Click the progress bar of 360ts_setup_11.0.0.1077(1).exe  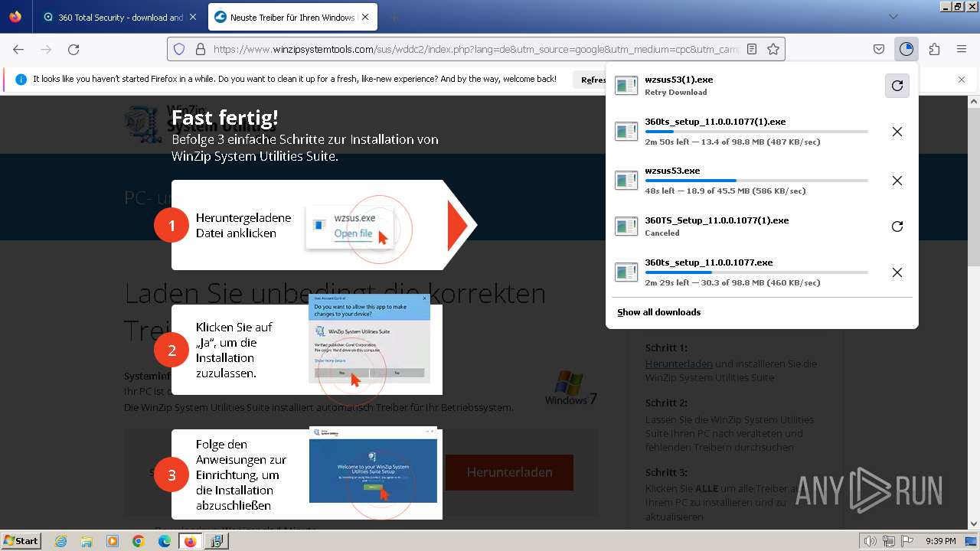coord(756,132)
